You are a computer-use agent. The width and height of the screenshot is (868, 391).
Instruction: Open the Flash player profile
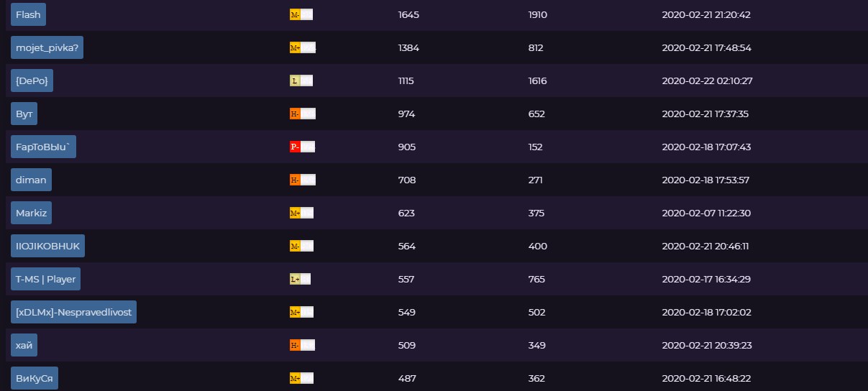click(29, 14)
